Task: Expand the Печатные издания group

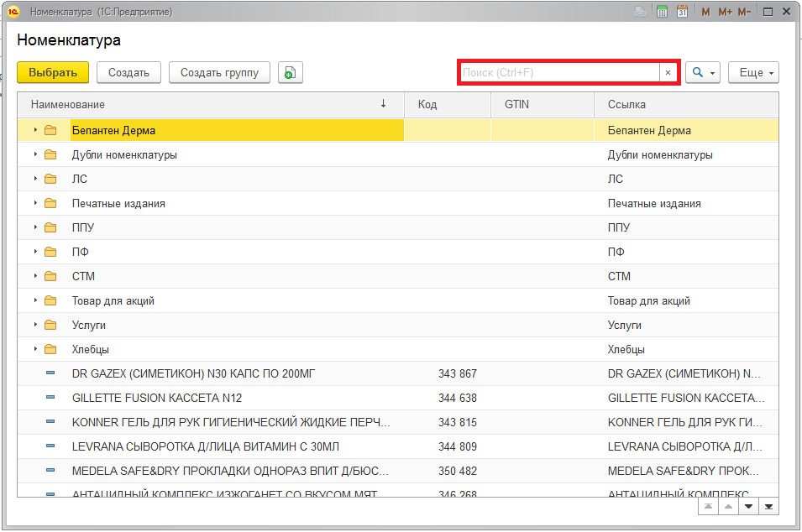Action: pyautogui.click(x=35, y=203)
